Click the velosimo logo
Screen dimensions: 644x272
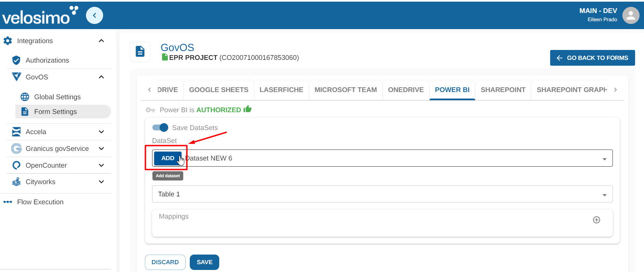[40, 15]
